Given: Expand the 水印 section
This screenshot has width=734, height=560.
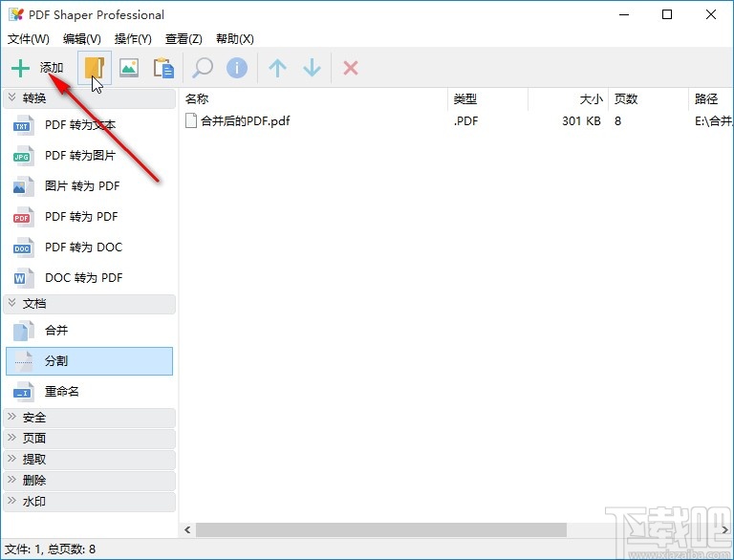Looking at the screenshot, I should point(12,501).
